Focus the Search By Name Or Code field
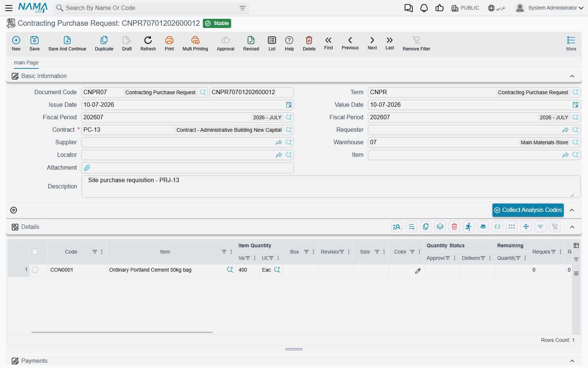Viewport: 588px width, 368px height. pyautogui.click(x=151, y=8)
